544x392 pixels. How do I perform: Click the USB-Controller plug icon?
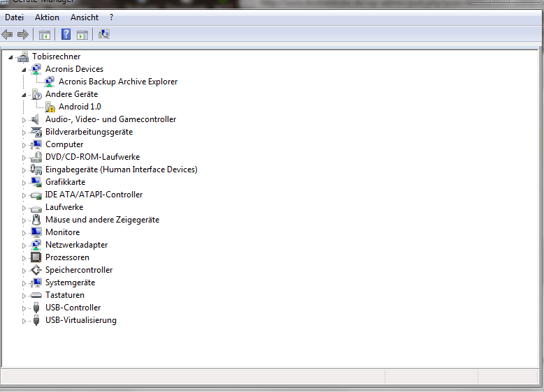tap(36, 308)
